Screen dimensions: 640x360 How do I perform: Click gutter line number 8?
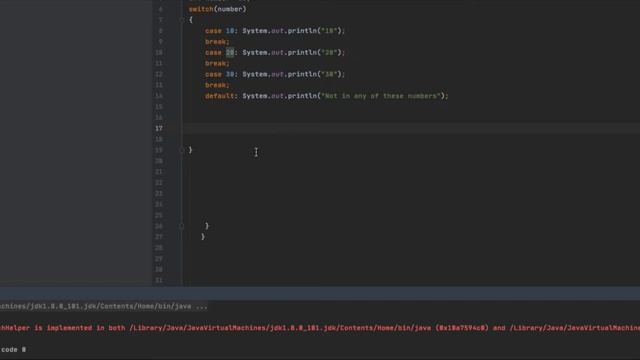click(160, 31)
